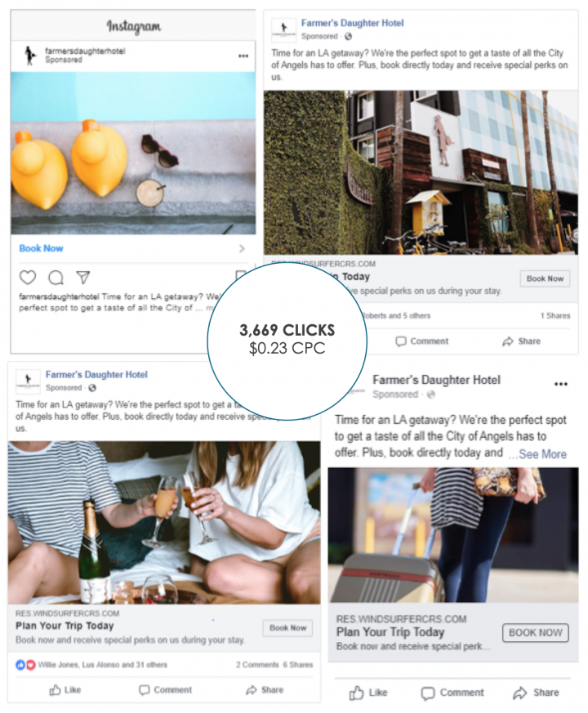This screenshot has height=713, width=588.
Task: Open Farmer's Daughter Hotel page link top-right ad
Action: pos(352,23)
